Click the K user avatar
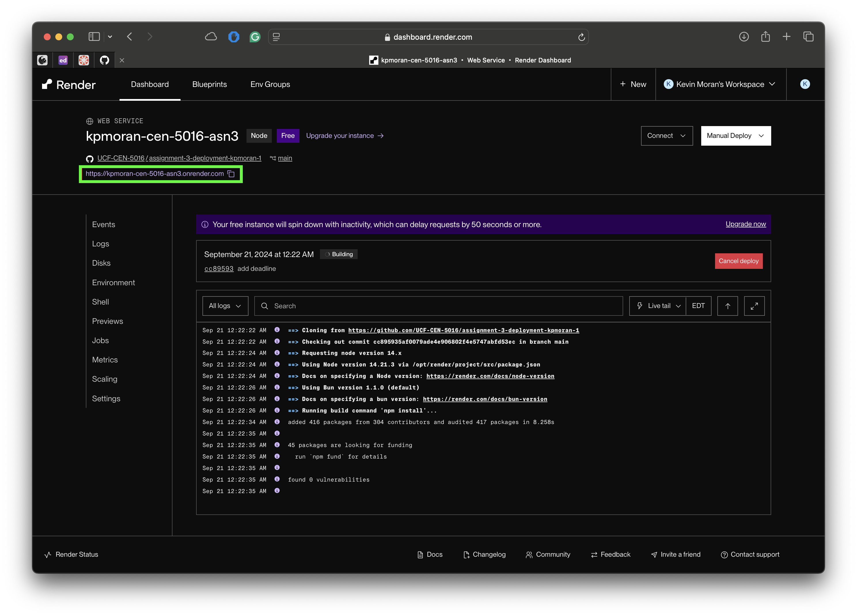Screen dimensions: 857x616 click(x=805, y=84)
